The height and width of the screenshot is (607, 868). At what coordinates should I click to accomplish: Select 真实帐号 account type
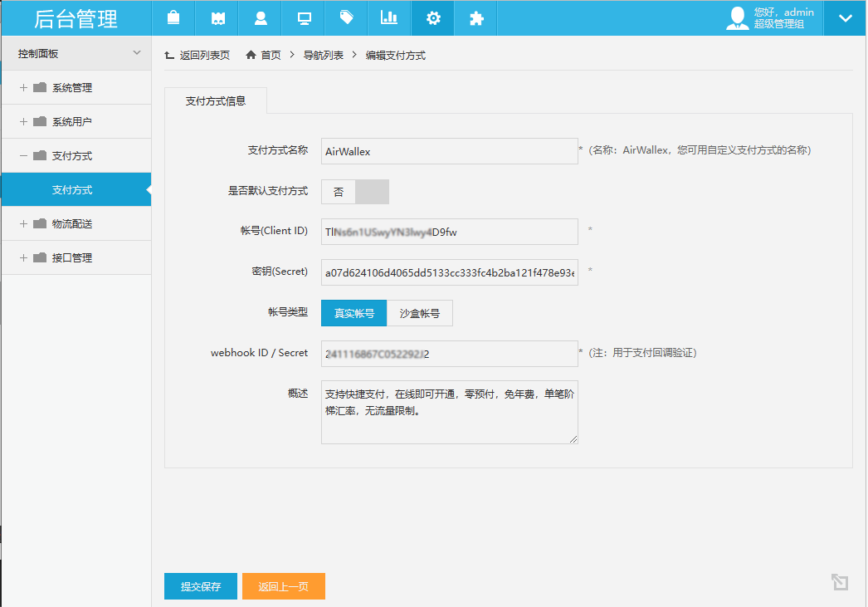354,313
